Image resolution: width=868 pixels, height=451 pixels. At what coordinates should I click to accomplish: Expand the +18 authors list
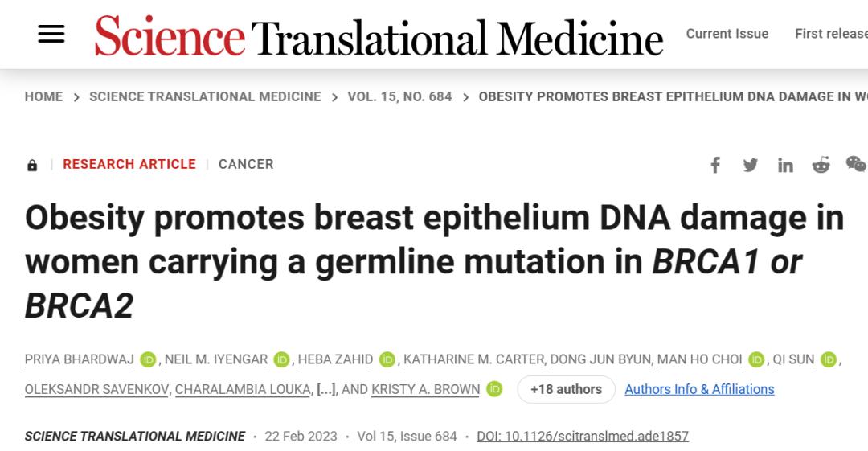click(x=566, y=389)
